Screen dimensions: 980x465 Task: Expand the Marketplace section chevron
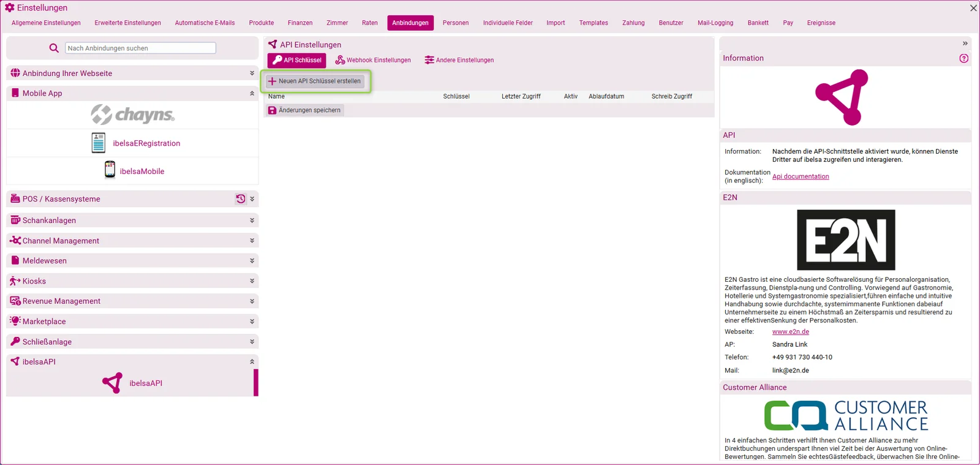(252, 321)
